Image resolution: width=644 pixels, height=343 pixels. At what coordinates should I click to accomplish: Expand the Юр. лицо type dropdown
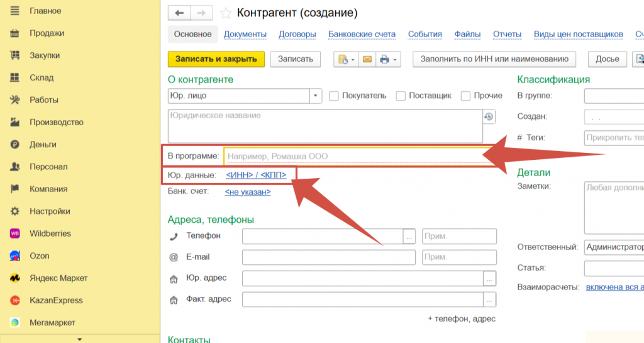pyautogui.click(x=315, y=96)
